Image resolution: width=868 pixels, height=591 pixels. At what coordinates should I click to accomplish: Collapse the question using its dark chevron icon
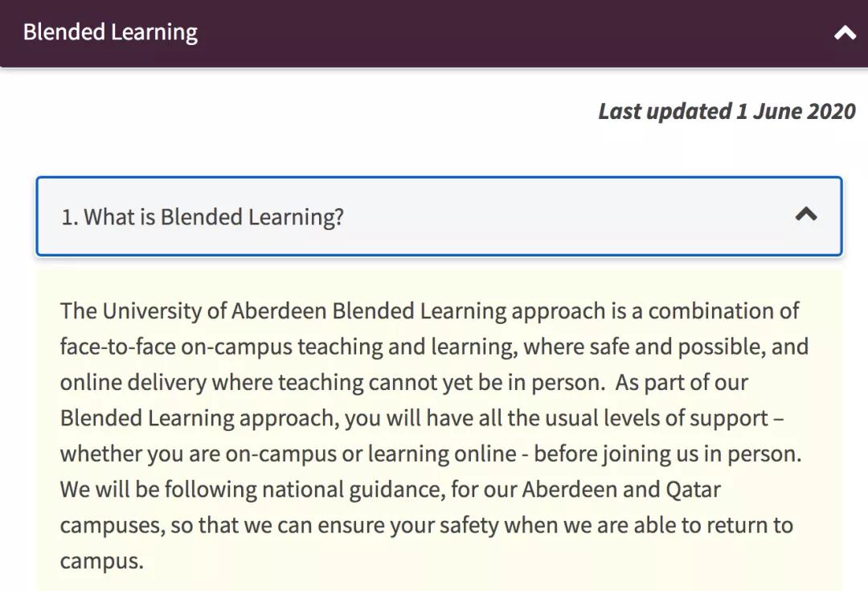pos(805,214)
